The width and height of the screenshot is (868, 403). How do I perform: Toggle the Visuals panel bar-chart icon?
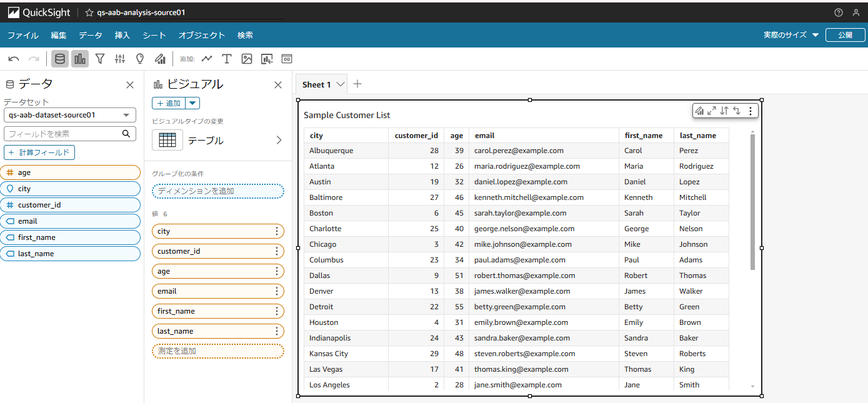tap(80, 59)
